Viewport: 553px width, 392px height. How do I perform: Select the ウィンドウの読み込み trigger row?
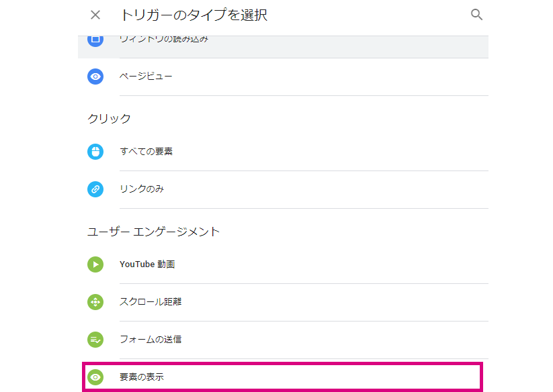tap(283, 47)
